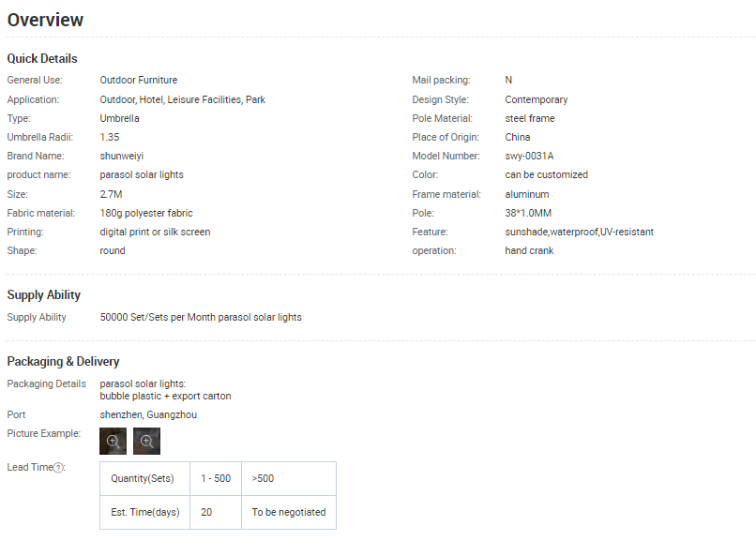Click the model number 'swy-0031A'
The image size is (756, 541).
tap(529, 156)
